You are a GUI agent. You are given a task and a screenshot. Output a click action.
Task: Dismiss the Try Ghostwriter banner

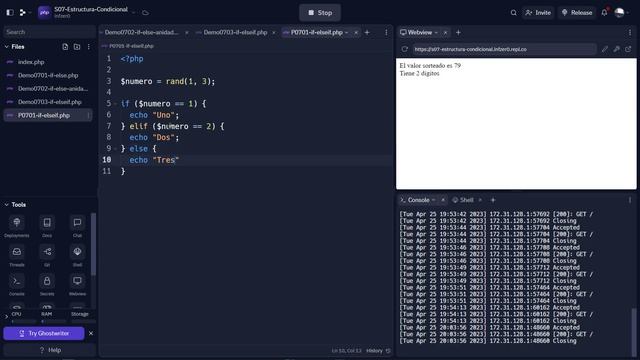(91, 333)
